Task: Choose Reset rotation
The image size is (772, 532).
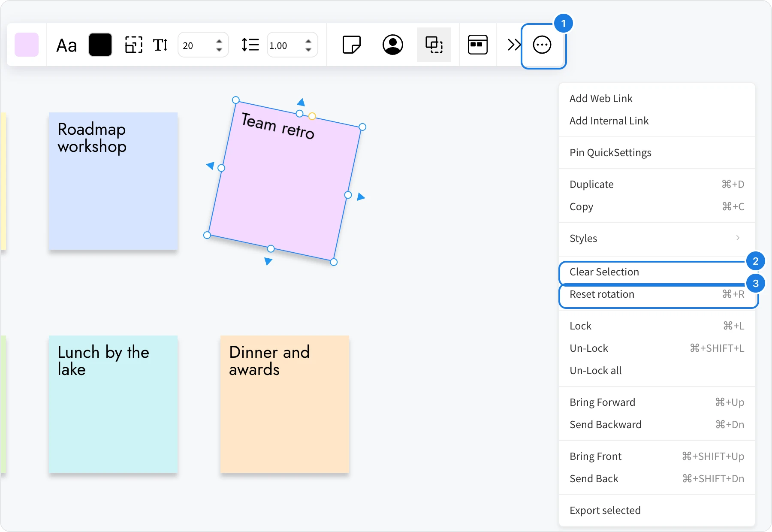Action: (x=657, y=294)
